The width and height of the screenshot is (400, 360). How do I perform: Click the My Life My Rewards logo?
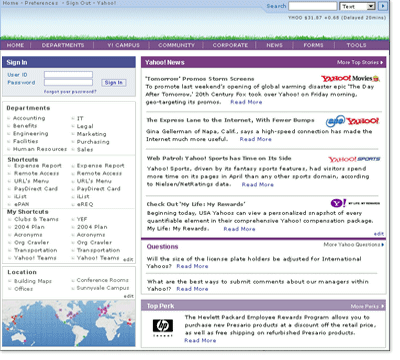tap(355, 203)
